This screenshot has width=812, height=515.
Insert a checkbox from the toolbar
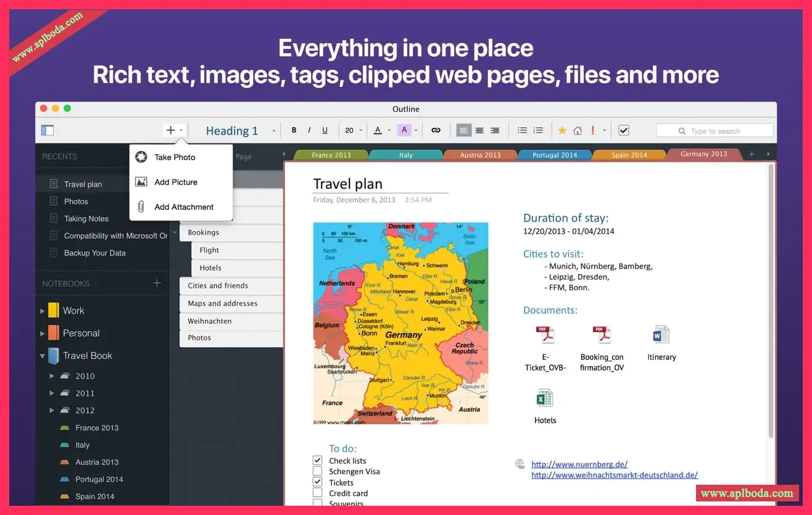(623, 130)
